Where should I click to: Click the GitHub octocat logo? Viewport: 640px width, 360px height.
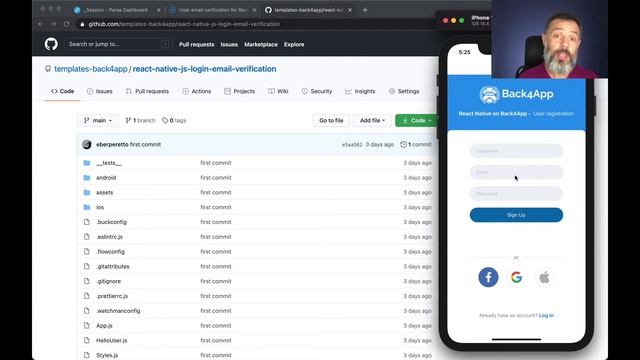point(51,44)
